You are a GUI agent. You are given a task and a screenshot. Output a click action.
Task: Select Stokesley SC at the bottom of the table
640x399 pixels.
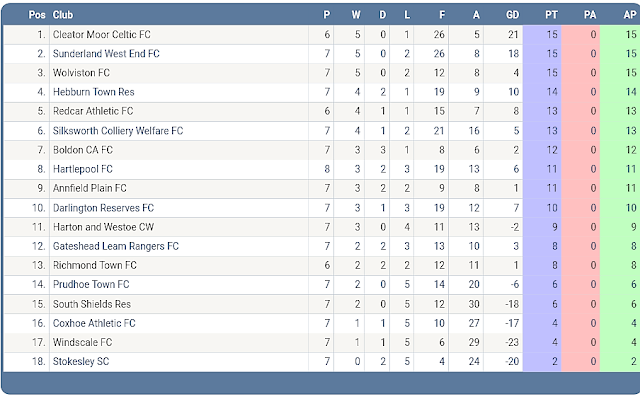pos(81,362)
